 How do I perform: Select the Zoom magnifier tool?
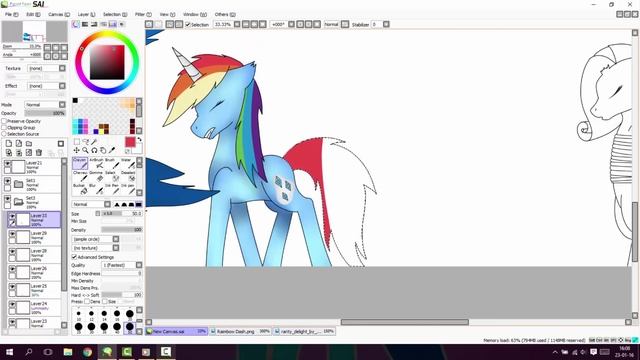pyautogui.click(x=85, y=150)
